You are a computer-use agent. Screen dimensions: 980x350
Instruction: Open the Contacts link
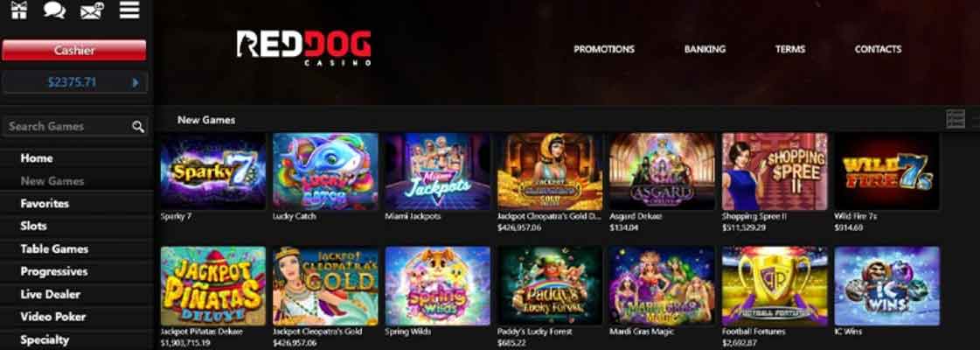[x=878, y=49]
